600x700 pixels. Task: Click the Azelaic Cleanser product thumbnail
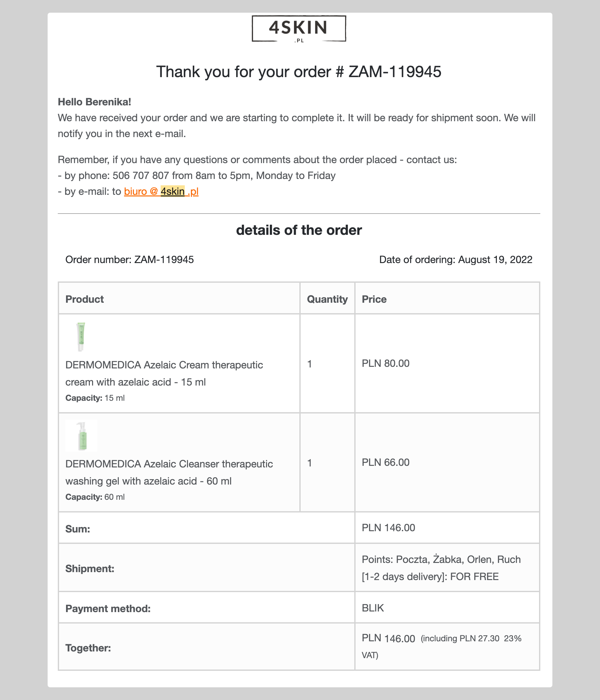(x=81, y=435)
